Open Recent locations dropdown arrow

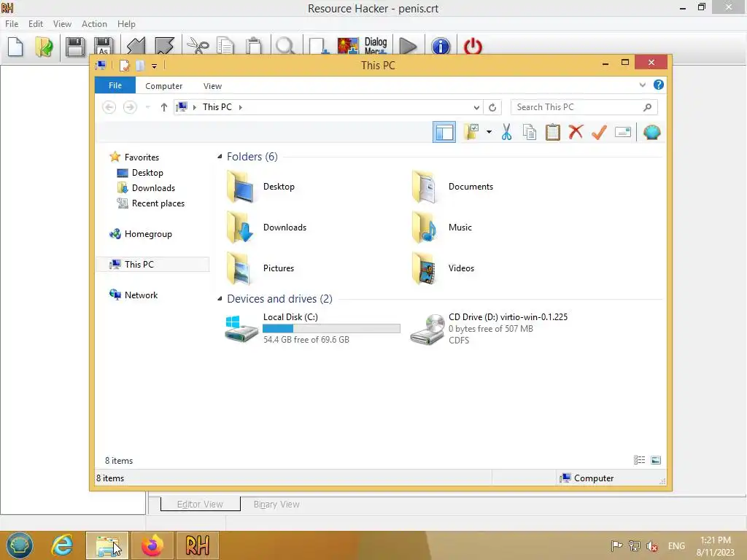point(147,107)
